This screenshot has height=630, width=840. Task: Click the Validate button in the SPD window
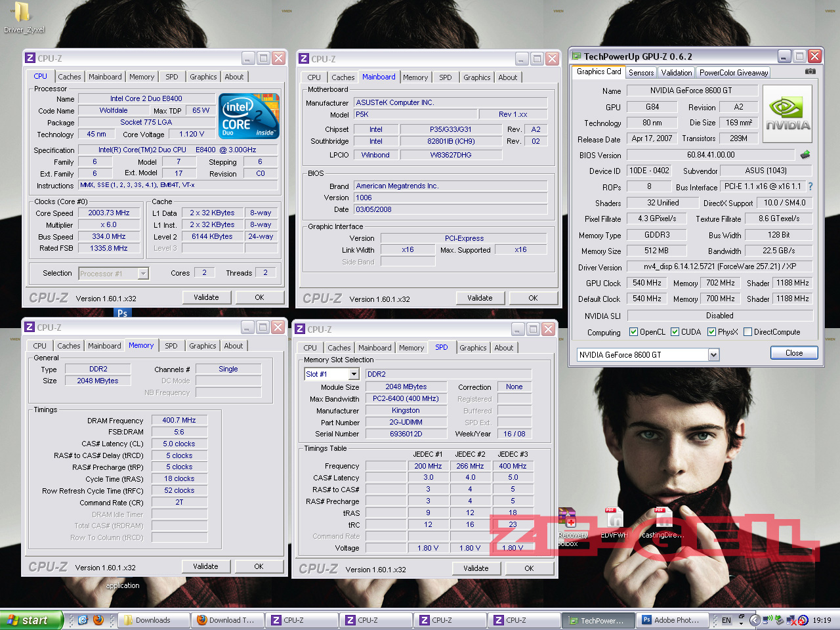tap(476, 568)
